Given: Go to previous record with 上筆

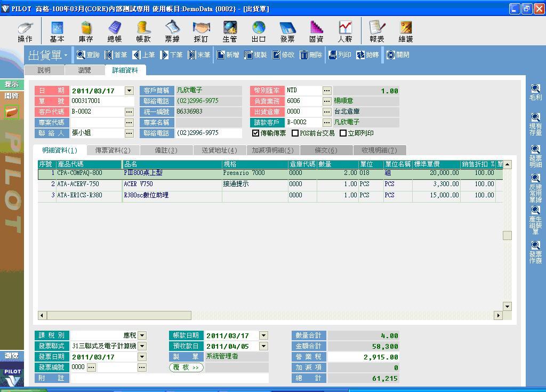Looking at the screenshot, I should pyautogui.click(x=144, y=55).
